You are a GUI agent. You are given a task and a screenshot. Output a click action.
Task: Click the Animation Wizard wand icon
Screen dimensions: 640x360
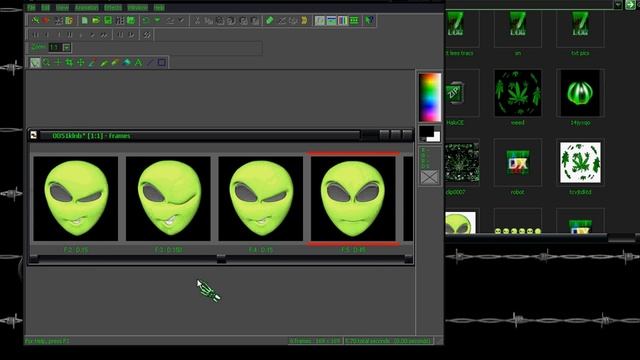coord(36,20)
